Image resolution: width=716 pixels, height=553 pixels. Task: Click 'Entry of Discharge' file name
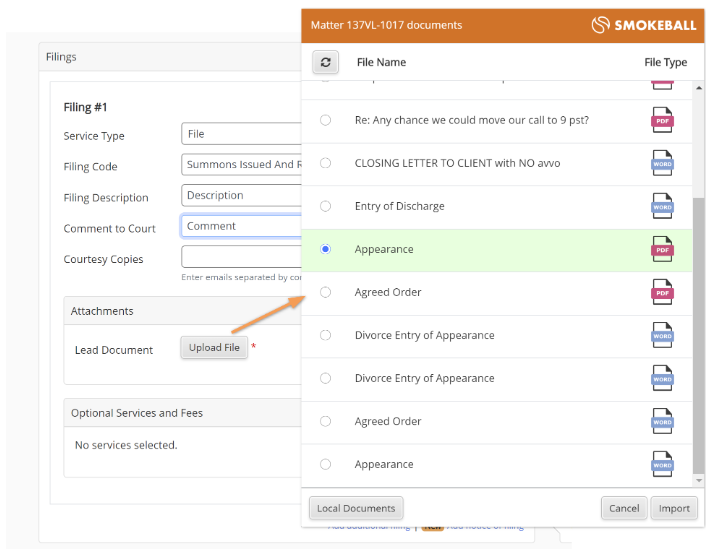click(400, 206)
